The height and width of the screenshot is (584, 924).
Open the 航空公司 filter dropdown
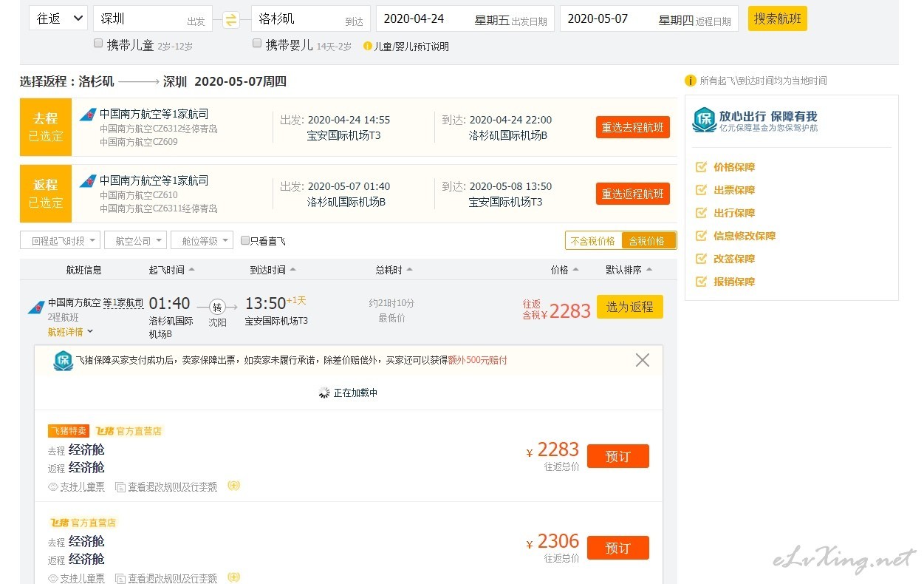click(x=136, y=240)
